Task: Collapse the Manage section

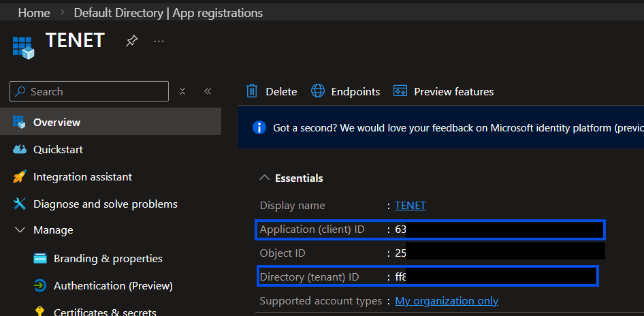Action: pos(20,230)
